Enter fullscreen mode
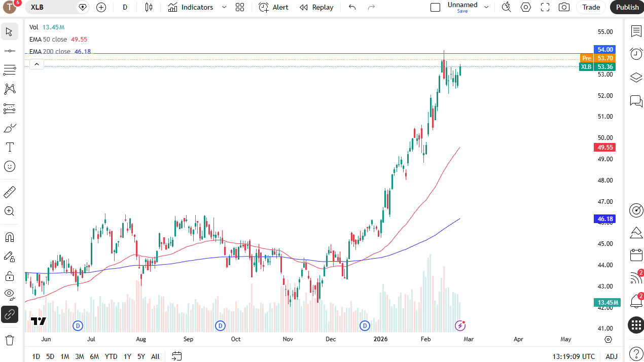Screen dimensions: 644x362 pyautogui.click(x=545, y=7)
